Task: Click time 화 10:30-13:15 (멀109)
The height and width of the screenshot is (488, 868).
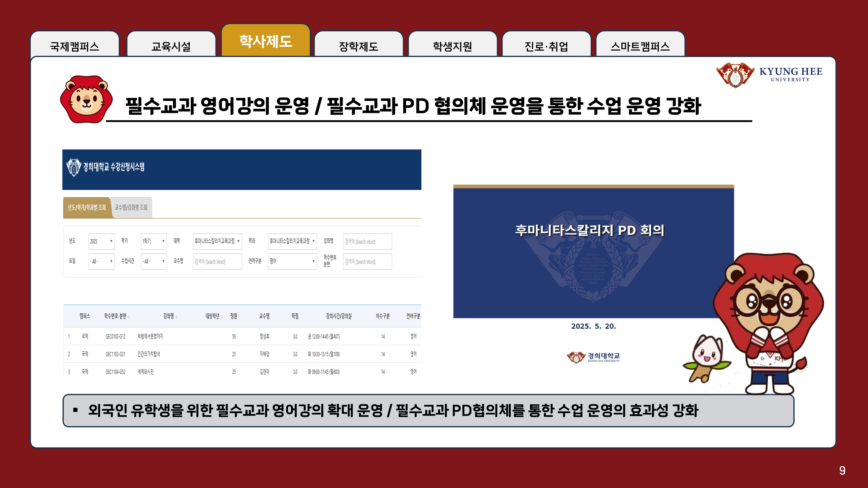Action: [324, 354]
